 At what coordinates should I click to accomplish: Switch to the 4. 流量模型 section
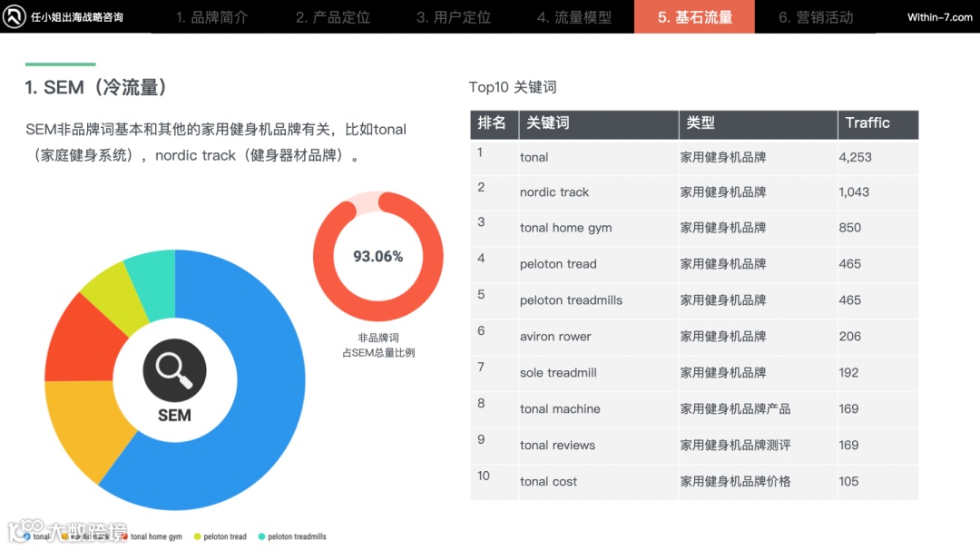(x=573, y=16)
